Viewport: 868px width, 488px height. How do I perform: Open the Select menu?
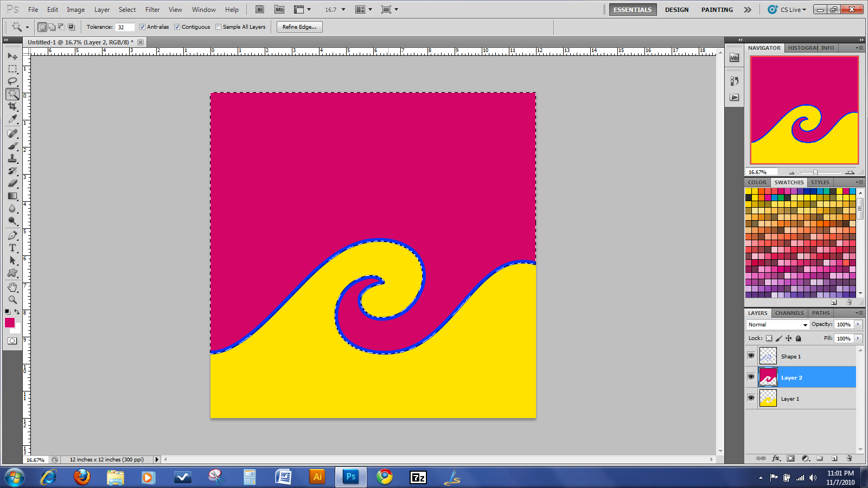coord(127,10)
